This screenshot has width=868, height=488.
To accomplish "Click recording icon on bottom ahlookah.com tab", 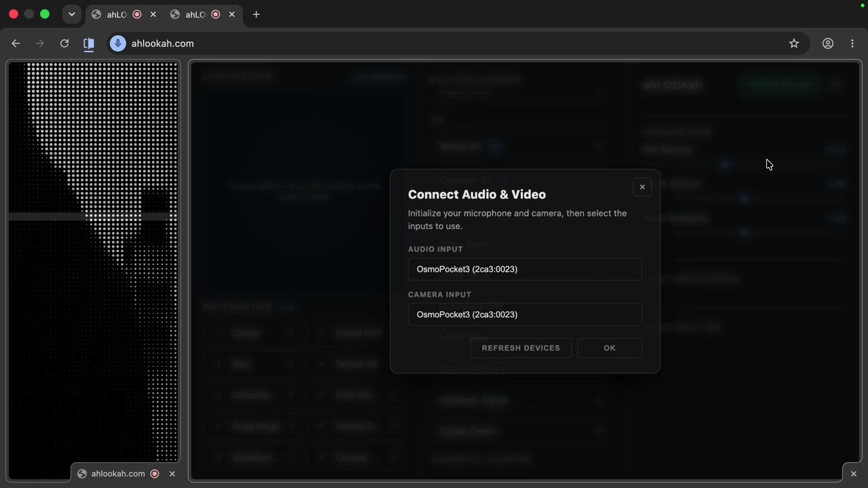I will pos(155,474).
